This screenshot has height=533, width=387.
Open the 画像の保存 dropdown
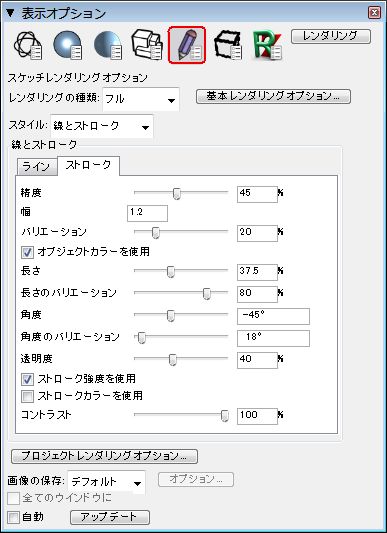[106, 482]
